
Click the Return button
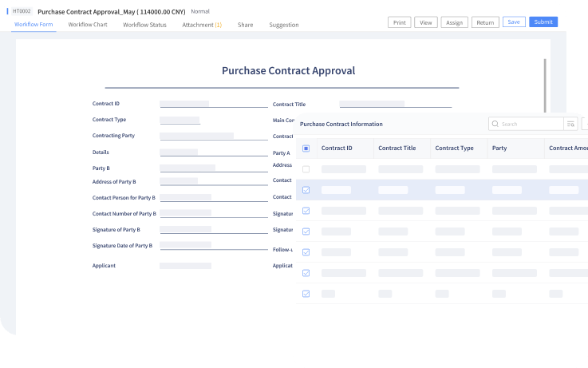pyautogui.click(x=485, y=22)
